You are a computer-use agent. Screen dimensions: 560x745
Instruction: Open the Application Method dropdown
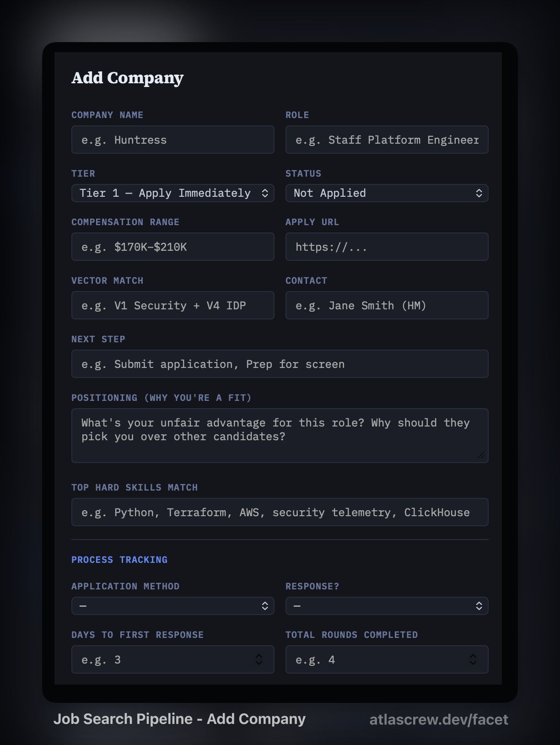pos(172,606)
